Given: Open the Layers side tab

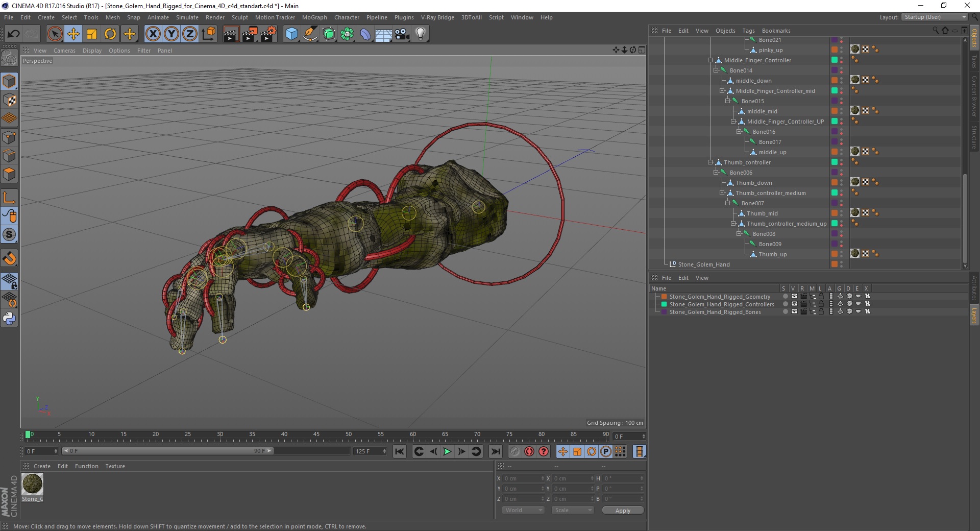Looking at the screenshot, I should click(x=974, y=316).
